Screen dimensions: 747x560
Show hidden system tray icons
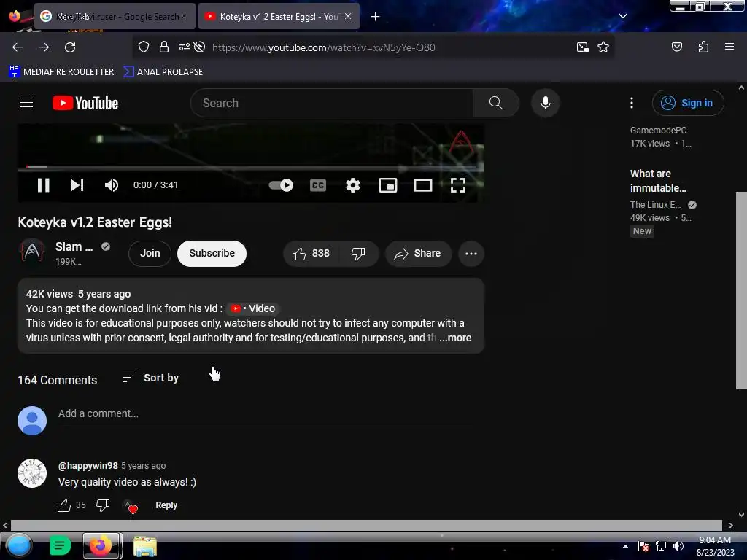click(625, 546)
